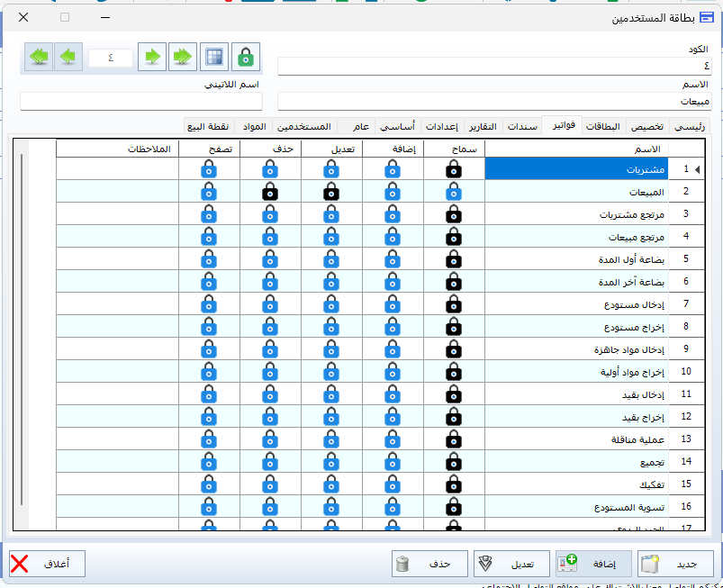Click the اسم اللاتيني input field

tap(140, 101)
